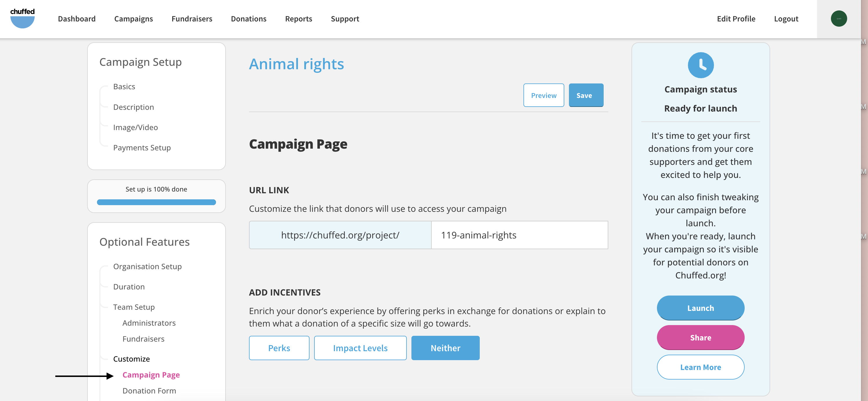Image resolution: width=868 pixels, height=401 pixels.
Task: Open Fundraisers in the top navigation
Action: (x=192, y=19)
